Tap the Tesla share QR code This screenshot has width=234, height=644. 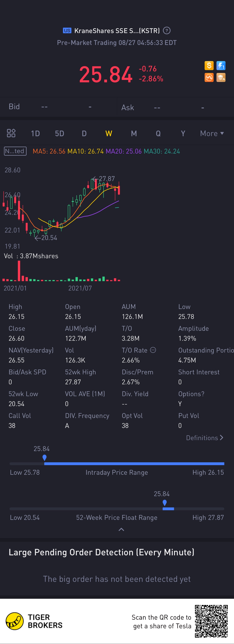[211, 621]
